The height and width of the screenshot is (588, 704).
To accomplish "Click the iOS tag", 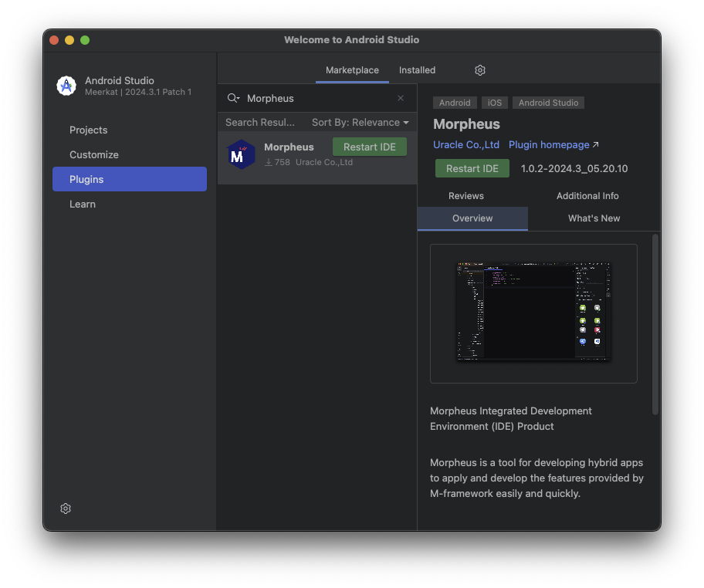I will [494, 103].
